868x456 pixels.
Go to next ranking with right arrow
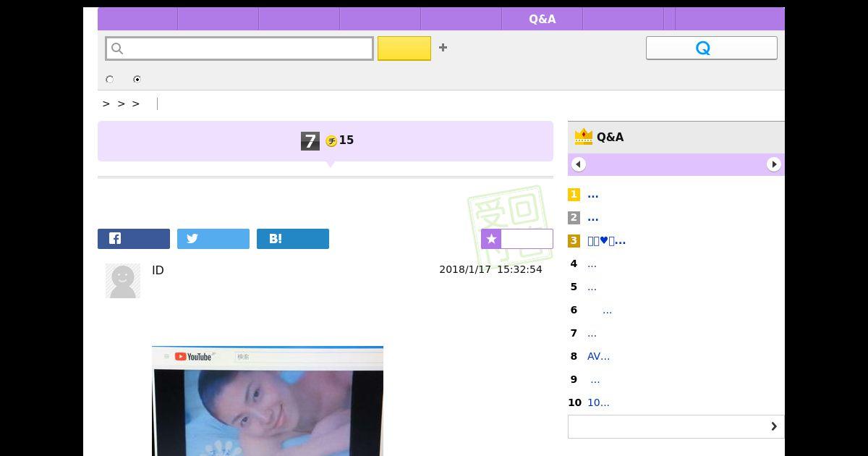[774, 164]
